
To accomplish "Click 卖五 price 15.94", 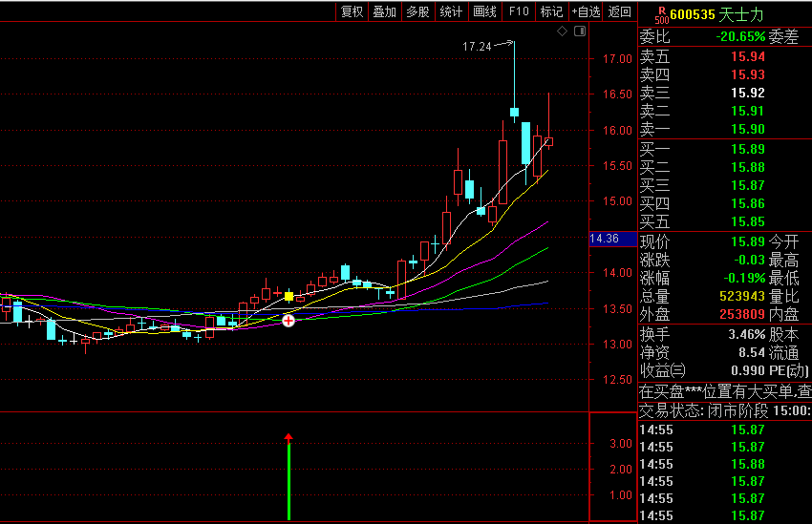I will point(748,56).
